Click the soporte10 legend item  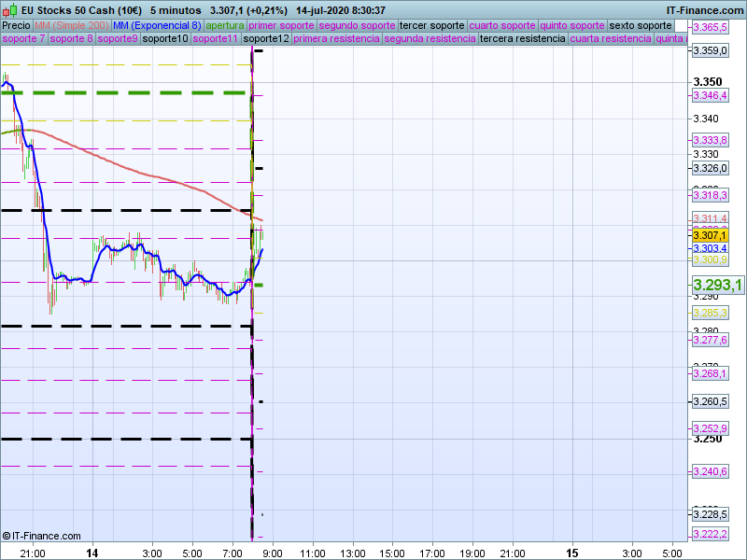[166, 39]
